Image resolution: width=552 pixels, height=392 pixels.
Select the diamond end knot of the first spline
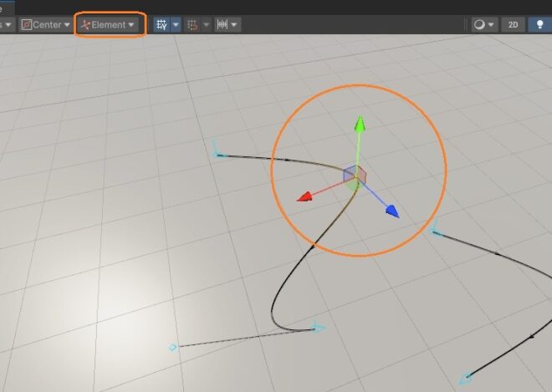click(172, 348)
